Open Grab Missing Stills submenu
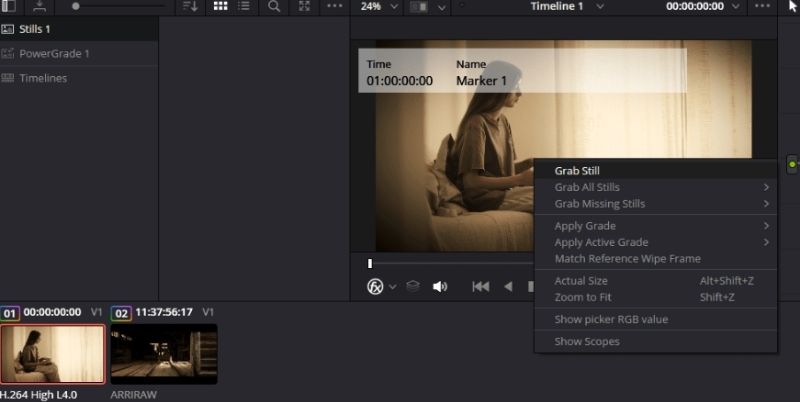This screenshot has width=800, height=402. point(656,204)
